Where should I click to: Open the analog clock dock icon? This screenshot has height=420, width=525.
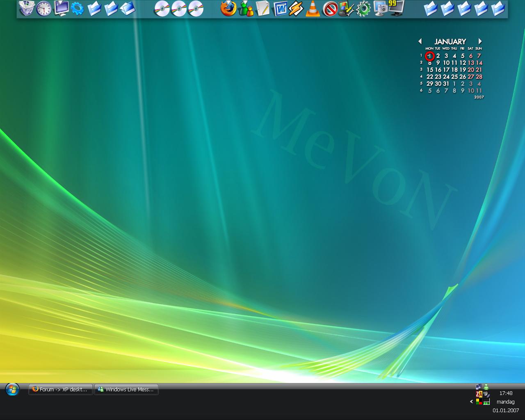point(44,9)
